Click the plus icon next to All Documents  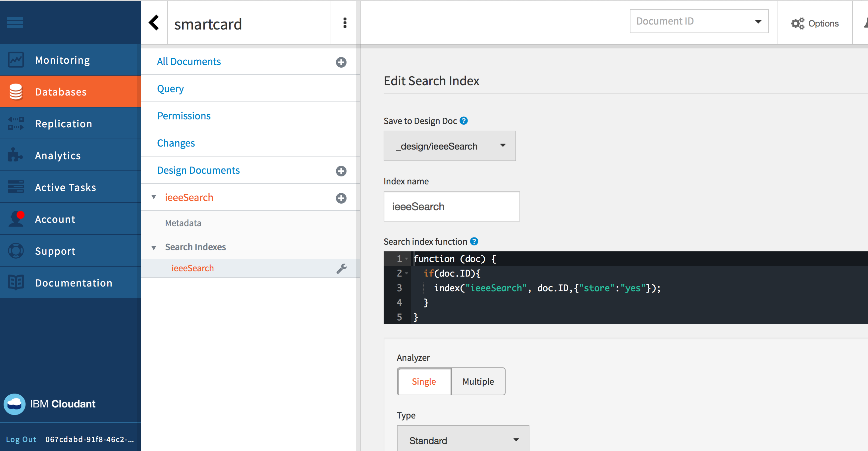click(x=341, y=62)
